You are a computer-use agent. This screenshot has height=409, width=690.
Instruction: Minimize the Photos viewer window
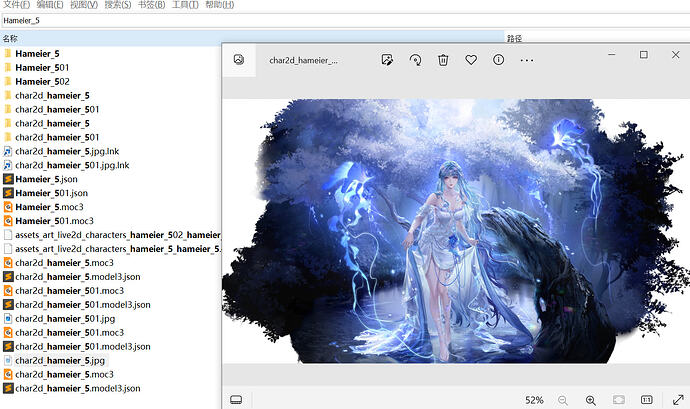pos(612,55)
